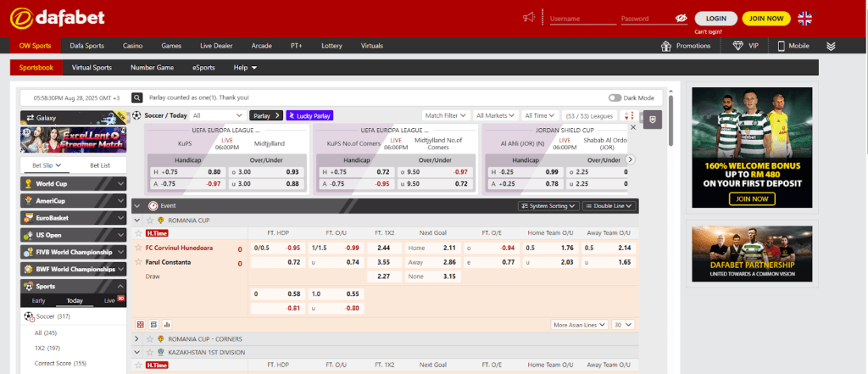The width and height of the screenshot is (868, 374).
Task: Favorite FC Corvinul Hunedoara star
Action: point(139,248)
